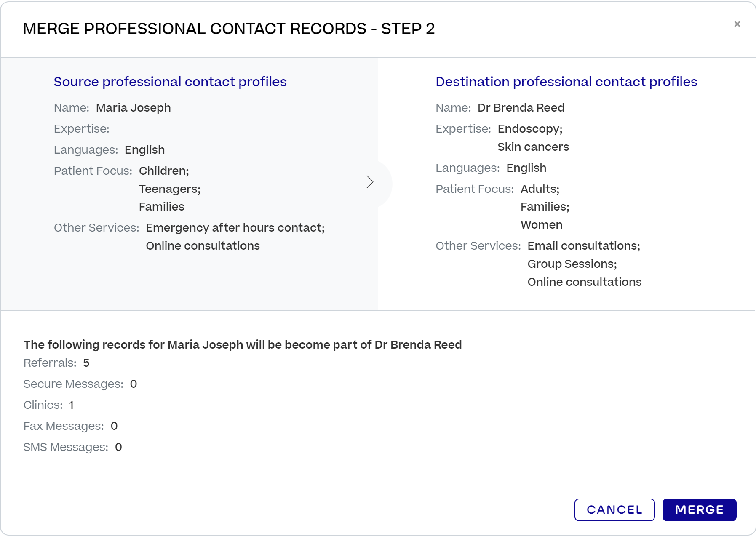This screenshot has width=756, height=536.
Task: Click the CANCEL button
Action: (x=614, y=509)
